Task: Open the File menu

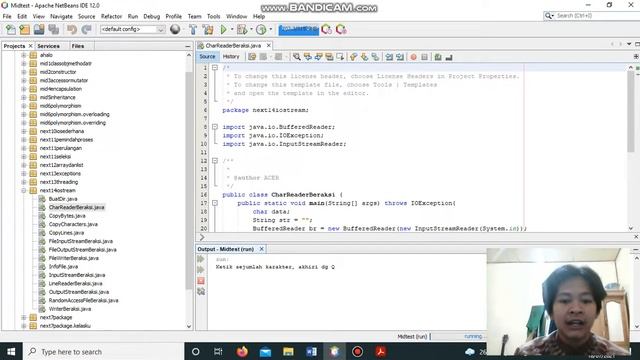Action: (x=7, y=16)
